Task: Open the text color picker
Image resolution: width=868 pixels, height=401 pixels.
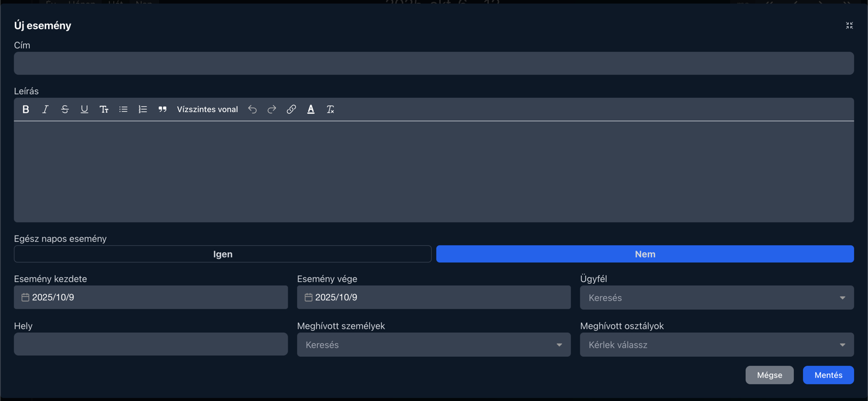Action: coord(311,109)
